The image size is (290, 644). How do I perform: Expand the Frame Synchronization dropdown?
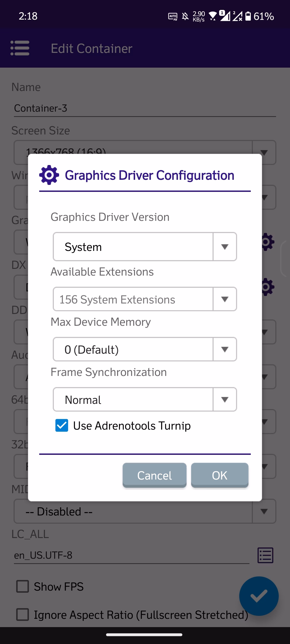coord(145,400)
